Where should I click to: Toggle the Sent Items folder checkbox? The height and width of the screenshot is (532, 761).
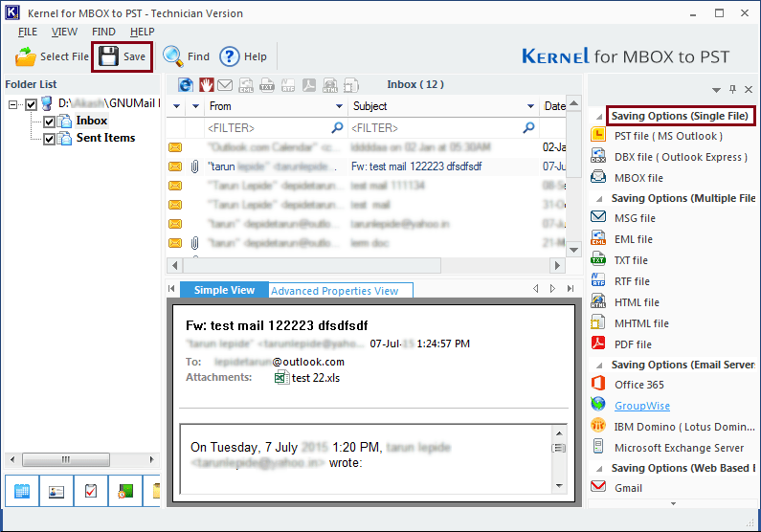tap(49, 139)
